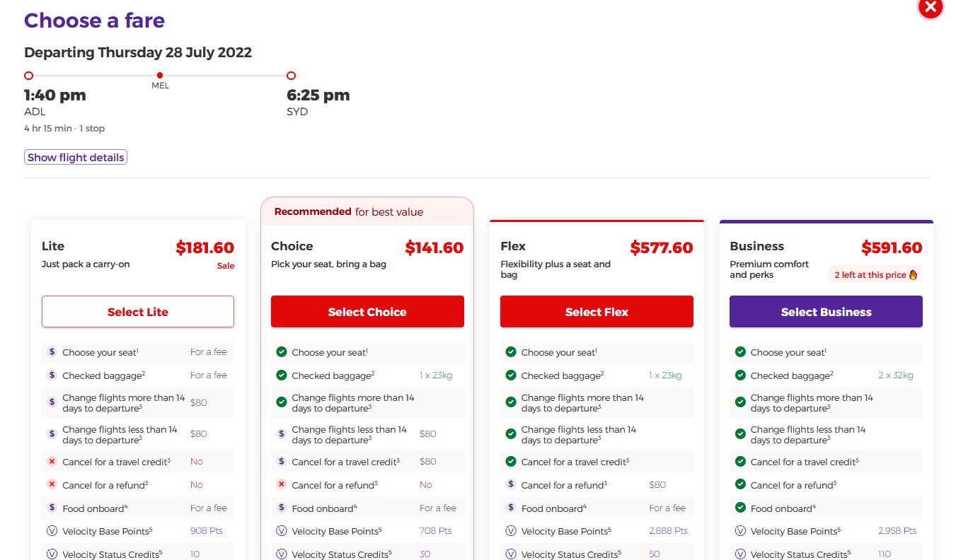Screen dimensions: 956x560
Task: Click Recommended for best value banner
Action: [x=367, y=211]
